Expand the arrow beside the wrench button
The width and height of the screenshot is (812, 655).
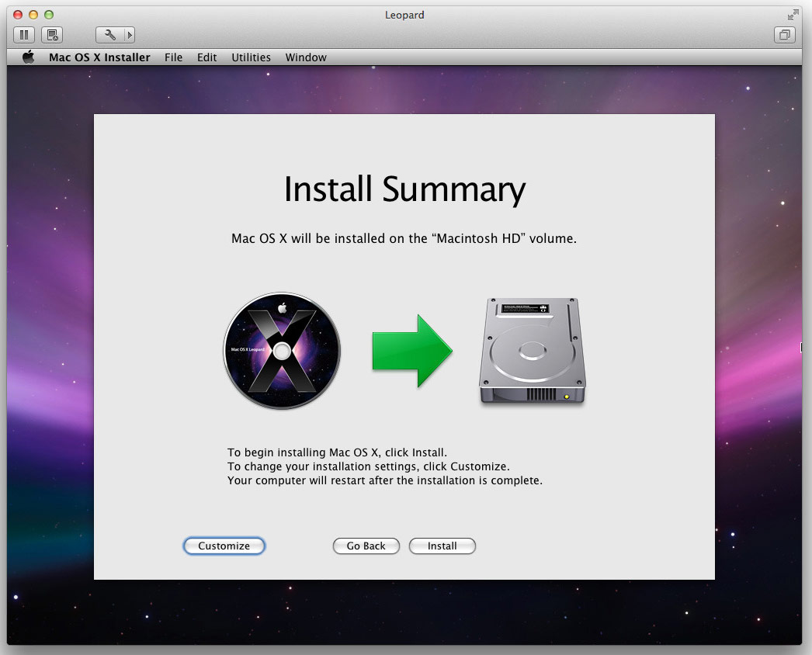(130, 35)
